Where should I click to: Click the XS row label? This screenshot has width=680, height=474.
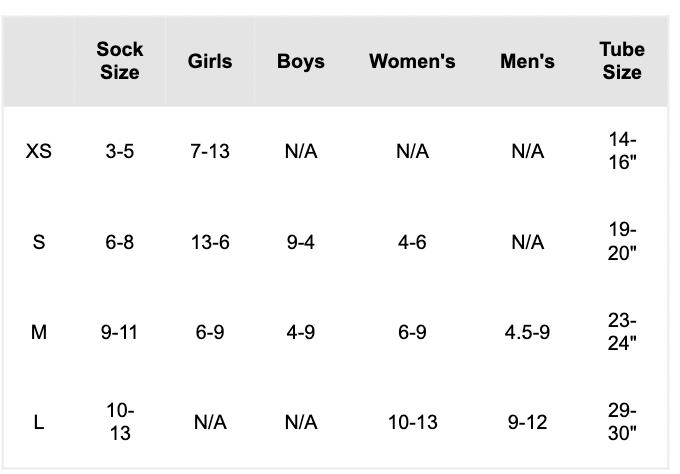click(39, 151)
